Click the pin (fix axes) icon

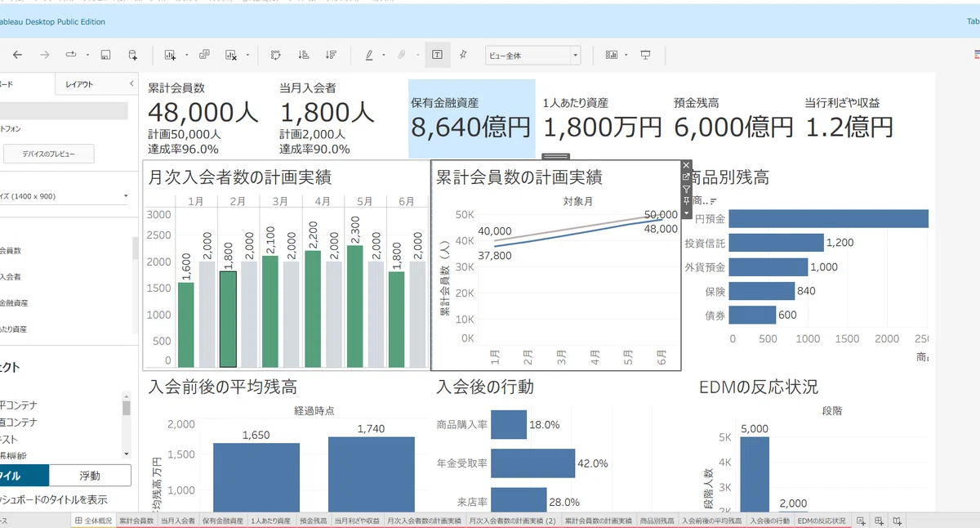coord(463,55)
